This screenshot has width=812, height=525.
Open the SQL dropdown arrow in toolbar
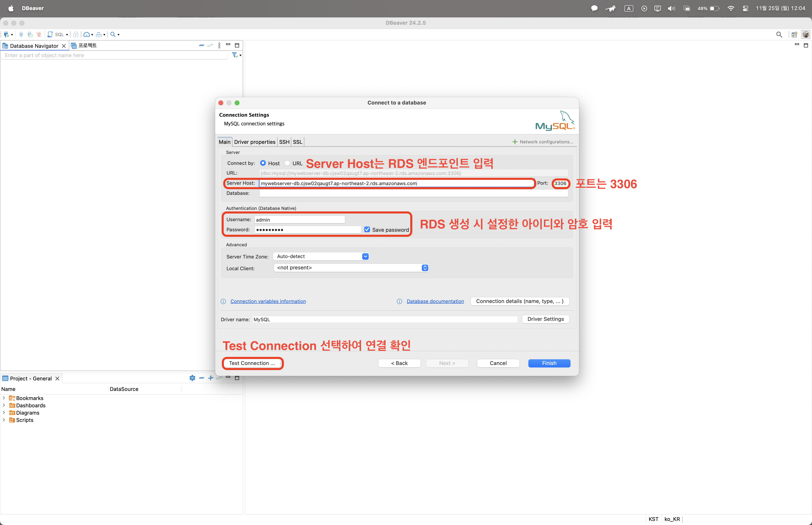67,35
